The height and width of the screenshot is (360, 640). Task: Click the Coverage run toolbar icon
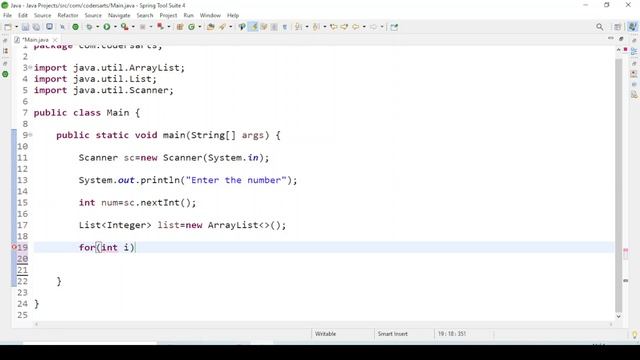pyautogui.click(x=124, y=27)
